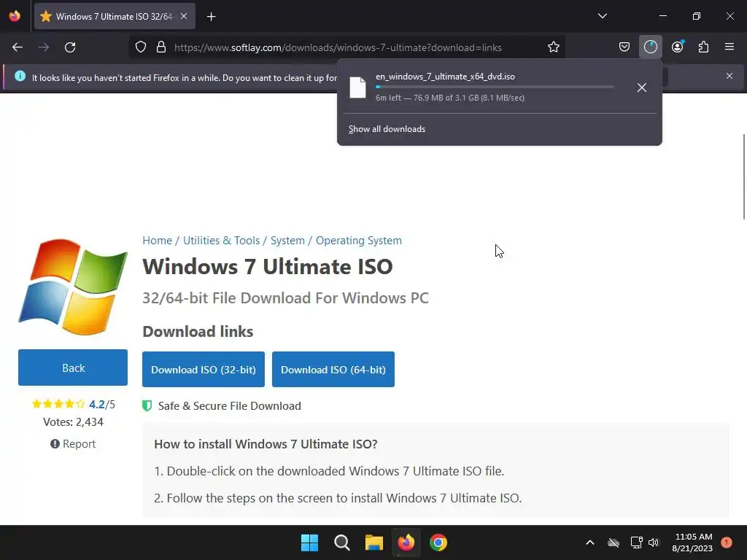The width and height of the screenshot is (747, 560).
Task: Reload the current page
Action: [70, 47]
